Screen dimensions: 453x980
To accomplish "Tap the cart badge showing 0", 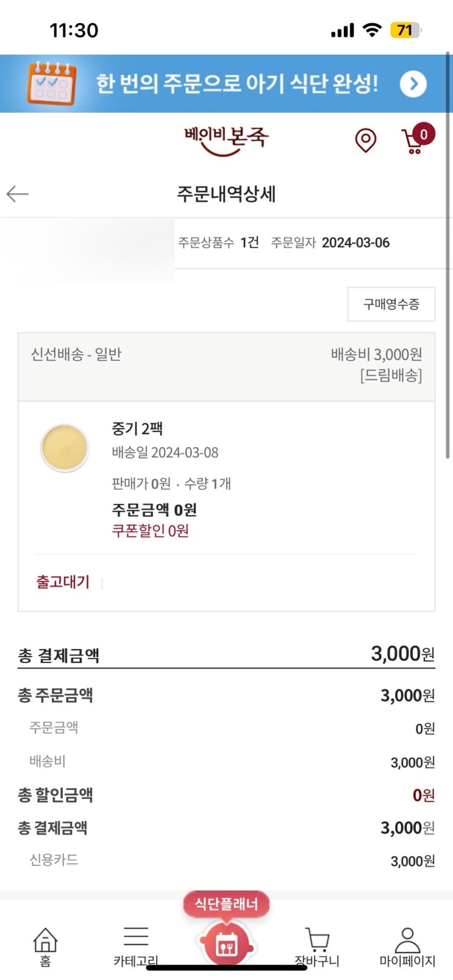I will [424, 134].
